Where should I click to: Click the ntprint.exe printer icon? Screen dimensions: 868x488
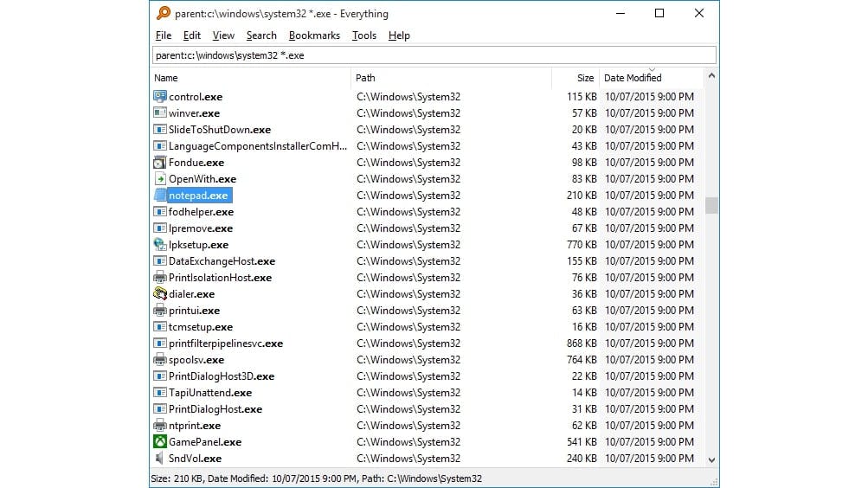(160, 426)
